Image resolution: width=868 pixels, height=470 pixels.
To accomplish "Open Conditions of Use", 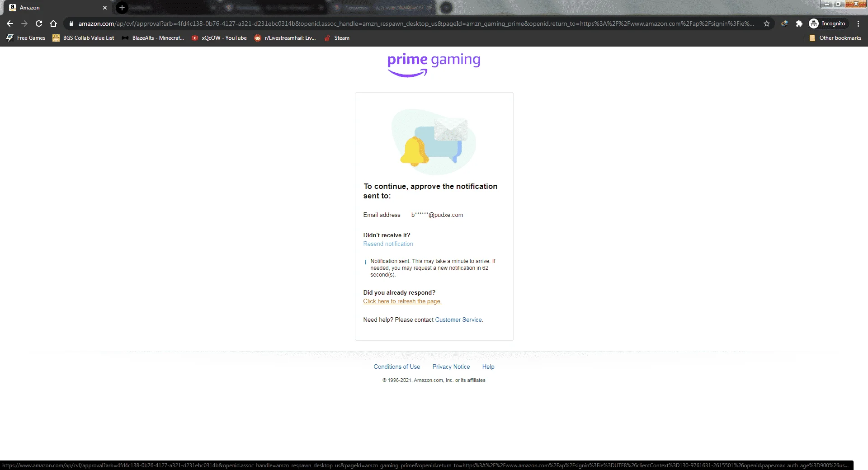I will (x=396, y=367).
